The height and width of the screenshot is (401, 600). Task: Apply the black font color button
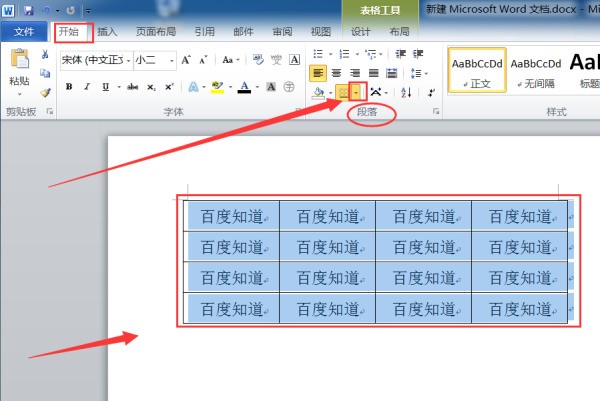[x=244, y=87]
